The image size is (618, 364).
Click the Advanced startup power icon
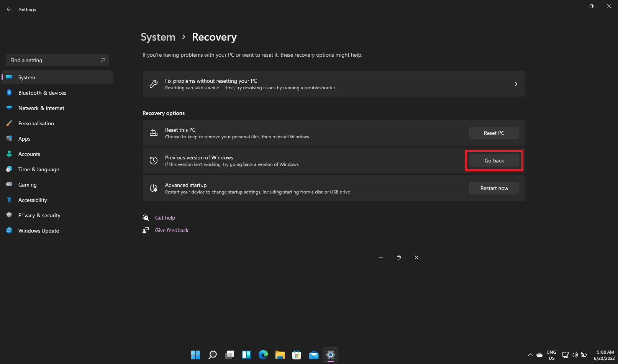[x=154, y=188]
